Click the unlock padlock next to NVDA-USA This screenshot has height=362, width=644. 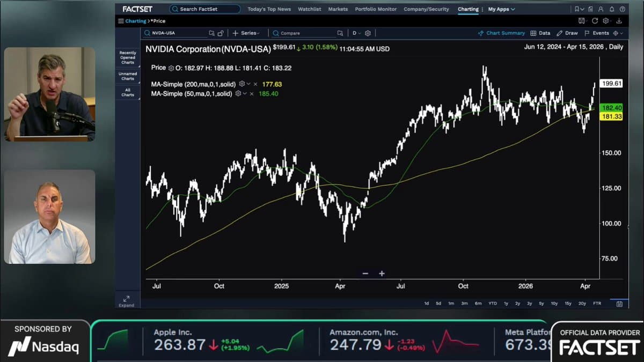pyautogui.click(x=221, y=33)
